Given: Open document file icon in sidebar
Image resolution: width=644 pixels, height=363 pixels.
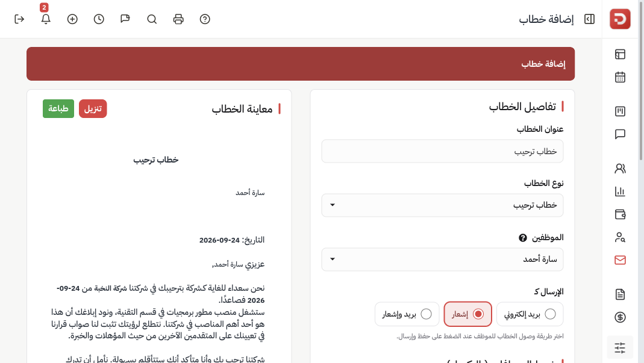Looking at the screenshot, I should [620, 294].
